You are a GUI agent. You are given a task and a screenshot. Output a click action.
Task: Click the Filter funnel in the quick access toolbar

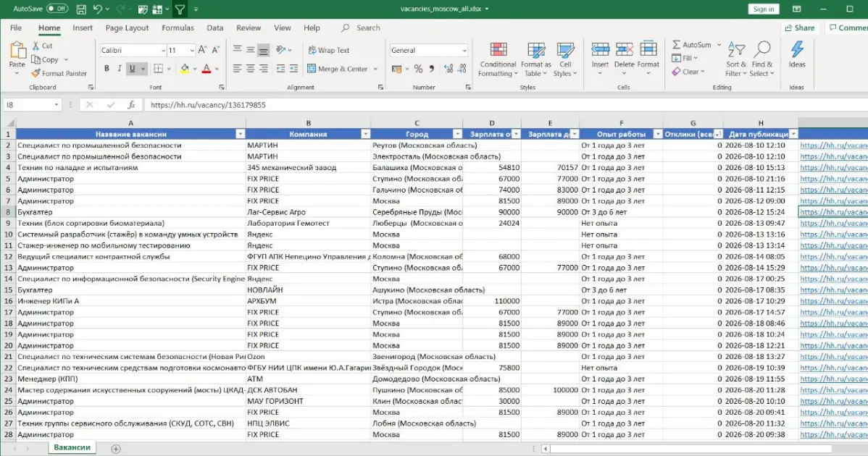[x=180, y=9]
